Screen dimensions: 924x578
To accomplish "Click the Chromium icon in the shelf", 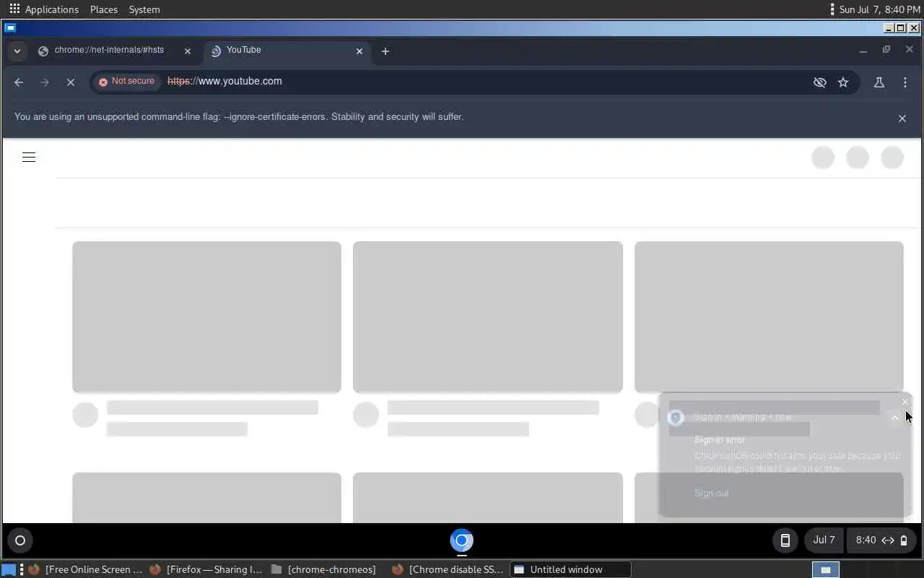I will point(462,540).
